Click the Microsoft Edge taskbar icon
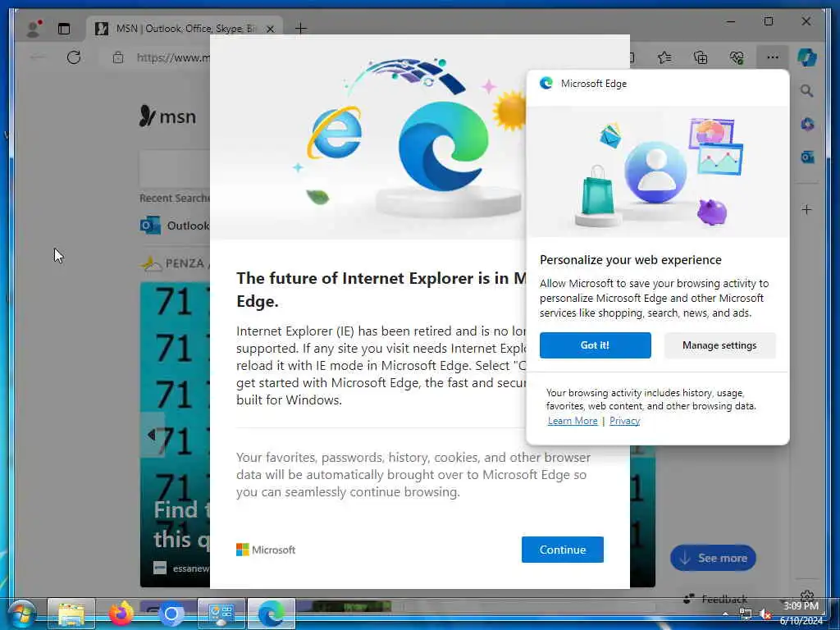 tap(271, 614)
